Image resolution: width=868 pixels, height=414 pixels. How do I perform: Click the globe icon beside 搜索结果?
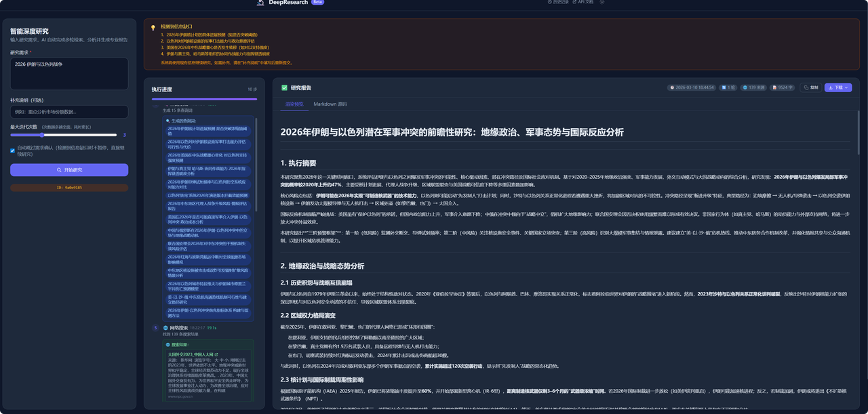[168, 344]
